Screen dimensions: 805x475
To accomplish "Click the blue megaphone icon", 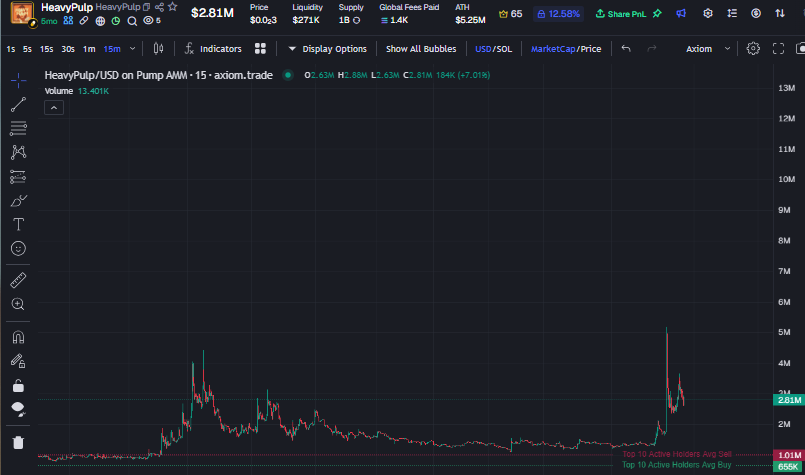I will click(681, 13).
